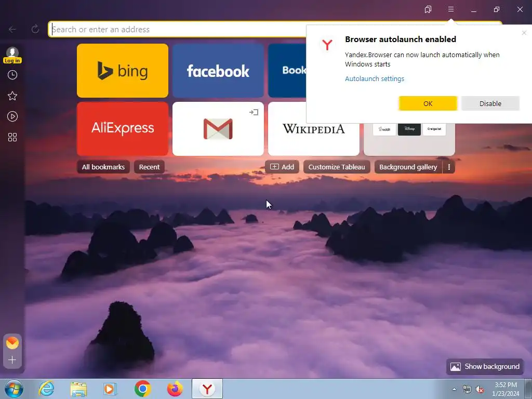532x399 pixels.
Task: Click Disable in autolaunch notification
Action: tap(490, 103)
